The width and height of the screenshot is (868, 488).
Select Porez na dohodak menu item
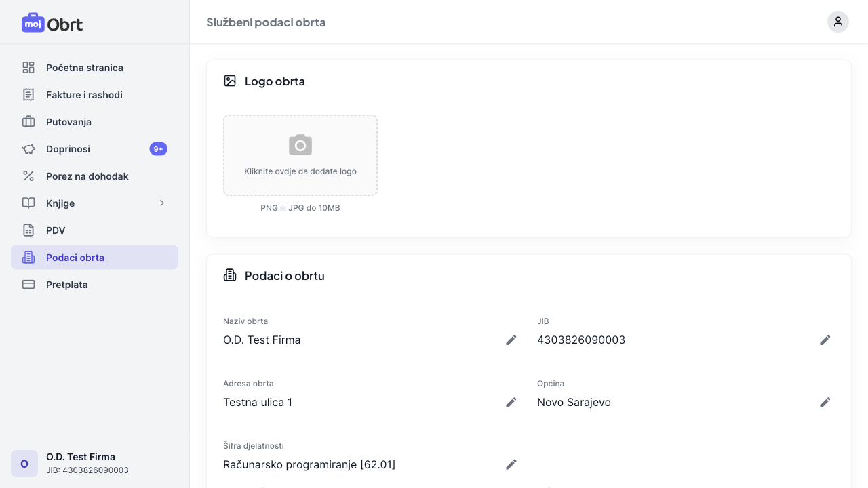(x=87, y=176)
